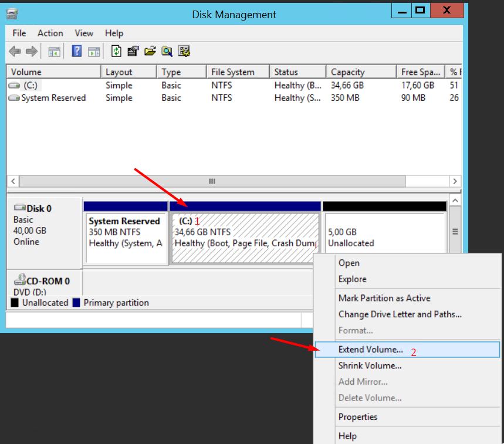Open the Help menu in menu bar
Screen dimensions: 504x444
[114, 33]
